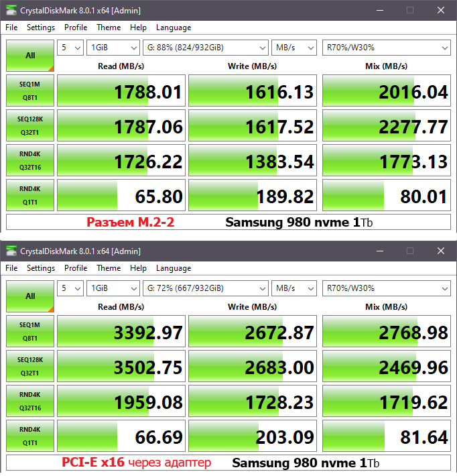The height and width of the screenshot is (476, 457).
Task: Start SEQ1M Q8T1 test in top window
Action: pos(30,91)
